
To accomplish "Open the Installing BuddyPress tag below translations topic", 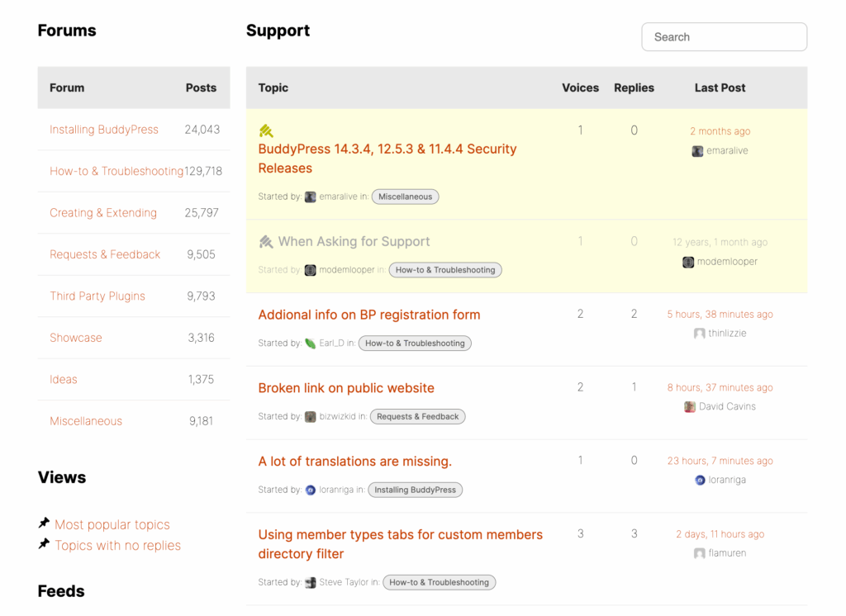I will click(415, 490).
